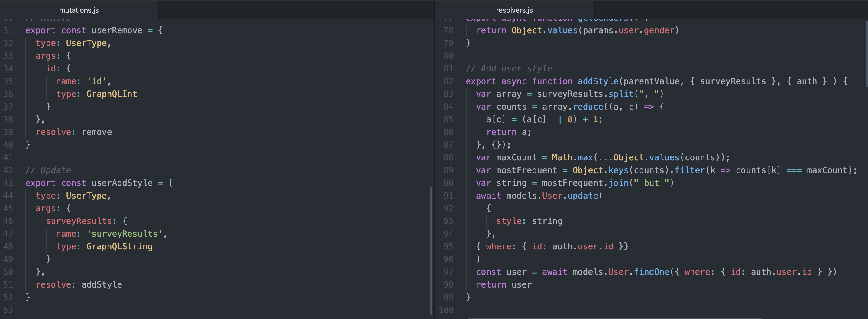868x319 pixels.
Task: Click UserType on line 44
Action: [x=86, y=196]
